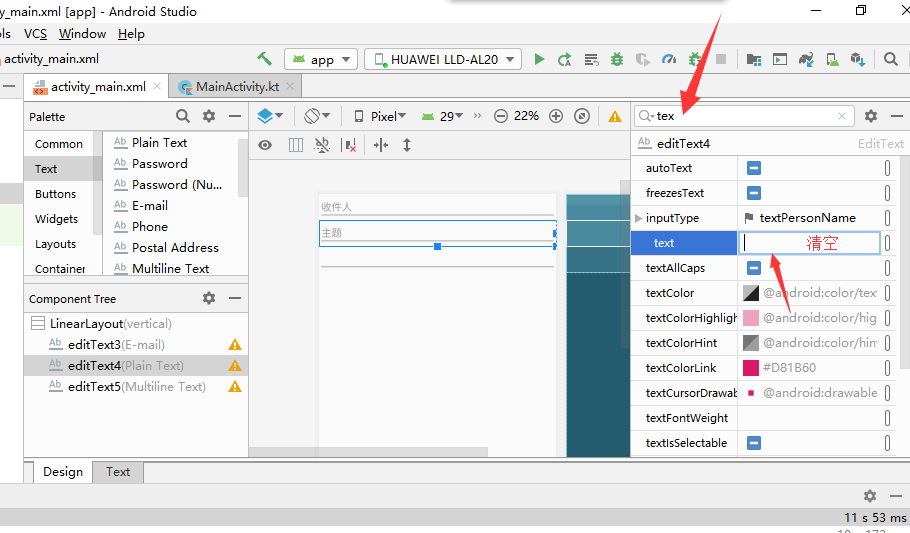Pick Password widget from Palette
The image size is (910, 533).
(160, 164)
